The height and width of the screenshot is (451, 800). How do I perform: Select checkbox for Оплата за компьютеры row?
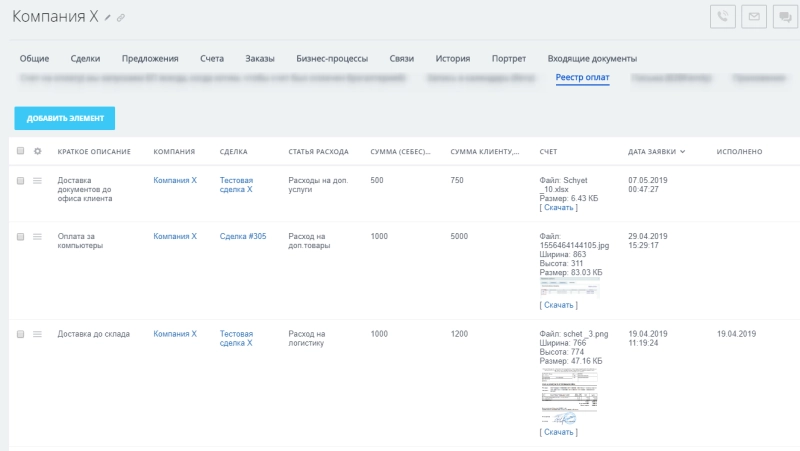point(20,237)
